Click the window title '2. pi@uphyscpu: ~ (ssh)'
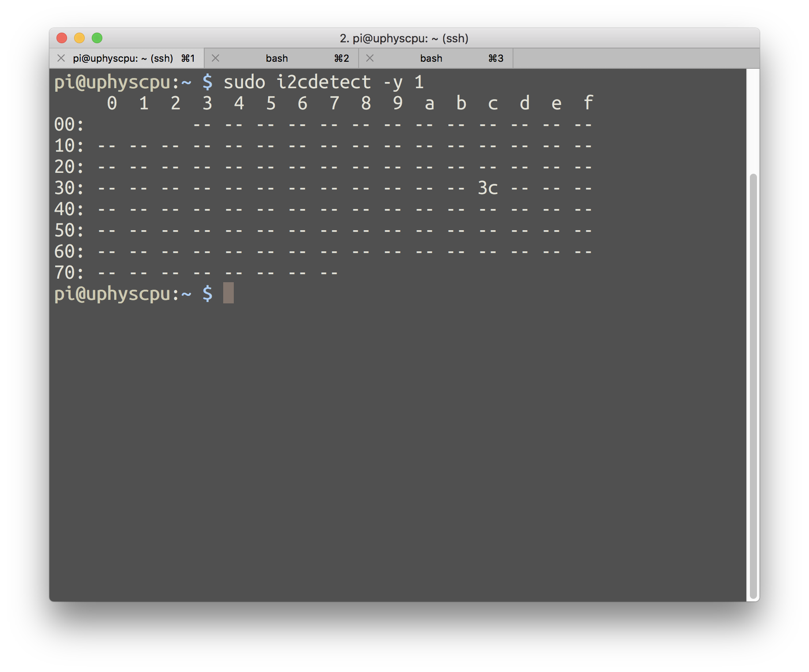 404,38
